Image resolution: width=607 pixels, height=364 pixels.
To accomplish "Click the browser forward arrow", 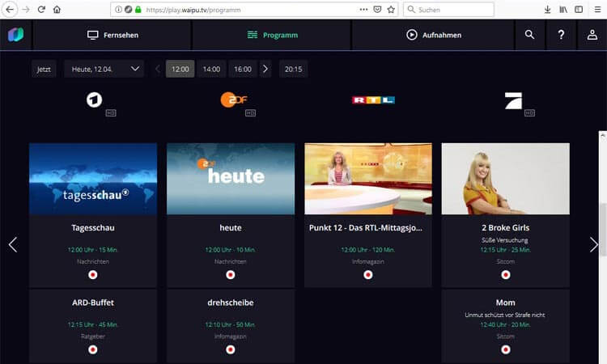I will [x=26, y=10].
